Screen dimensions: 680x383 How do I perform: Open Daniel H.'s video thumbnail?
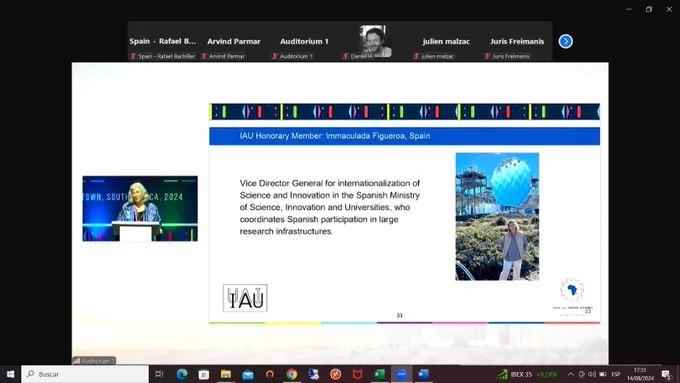click(375, 41)
